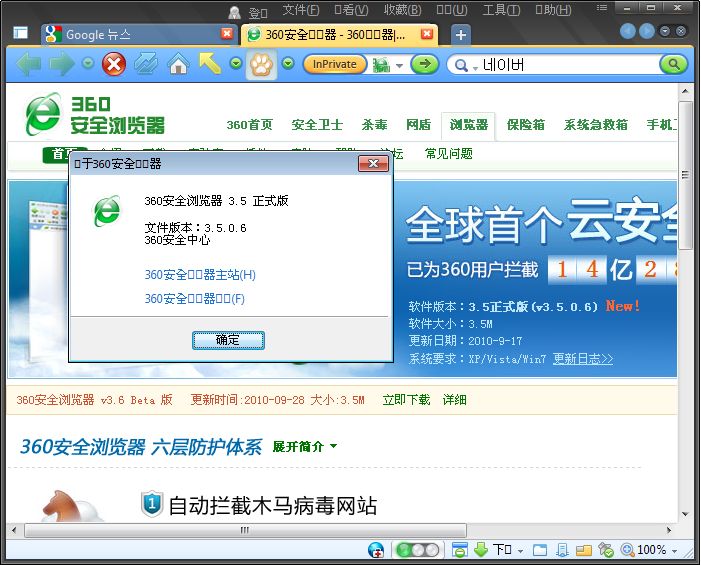Open the history dropdown next to the forward arrow

88,63
